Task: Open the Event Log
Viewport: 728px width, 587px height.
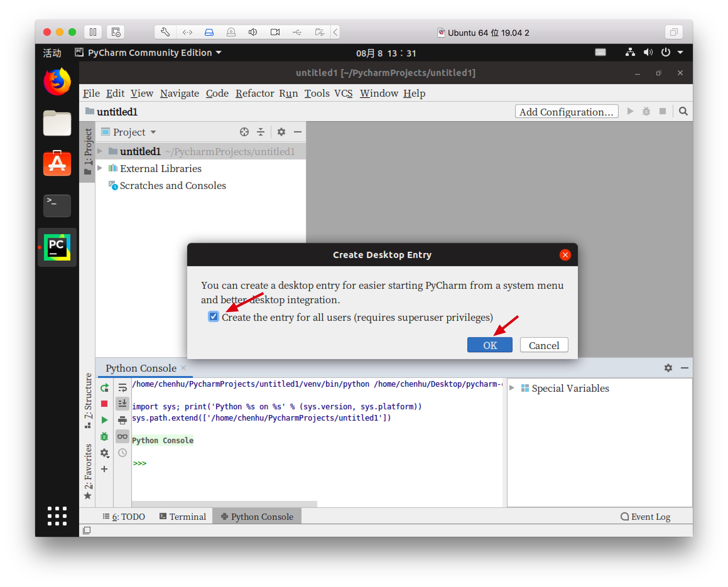Action: tap(645, 516)
